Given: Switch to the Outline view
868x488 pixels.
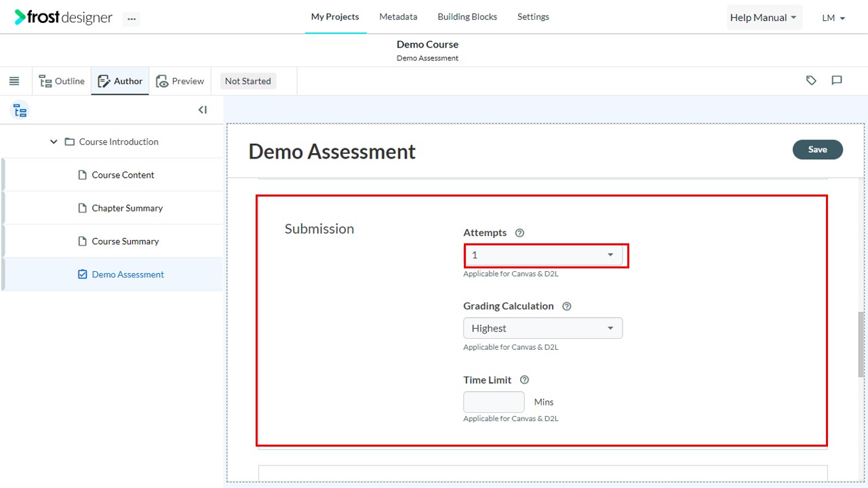Looking at the screenshot, I should pyautogui.click(x=62, y=81).
